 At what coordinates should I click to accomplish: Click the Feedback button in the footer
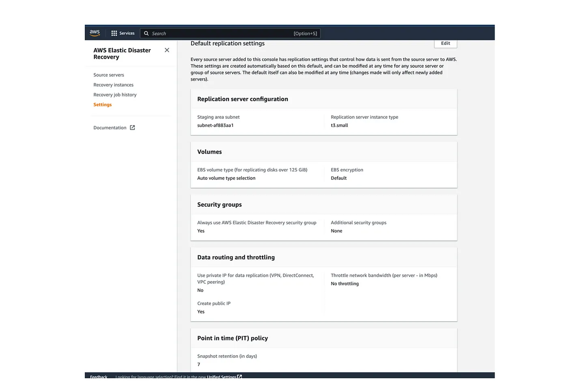coord(99,377)
